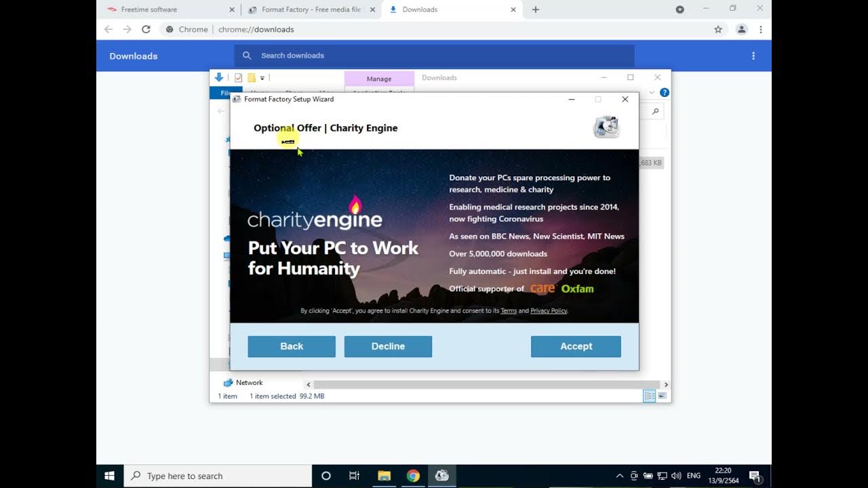
Task: Click the Format Factory Setup Wizard title icon
Action: (237, 99)
